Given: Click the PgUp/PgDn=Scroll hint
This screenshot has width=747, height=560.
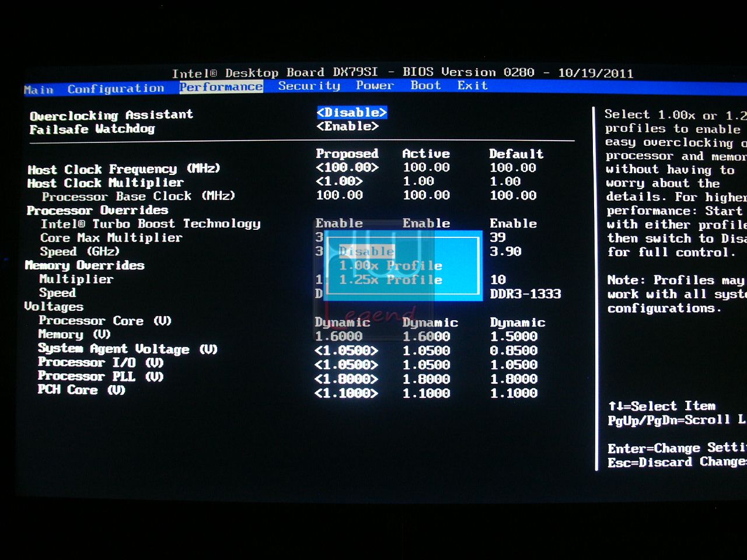Looking at the screenshot, I should (677, 420).
